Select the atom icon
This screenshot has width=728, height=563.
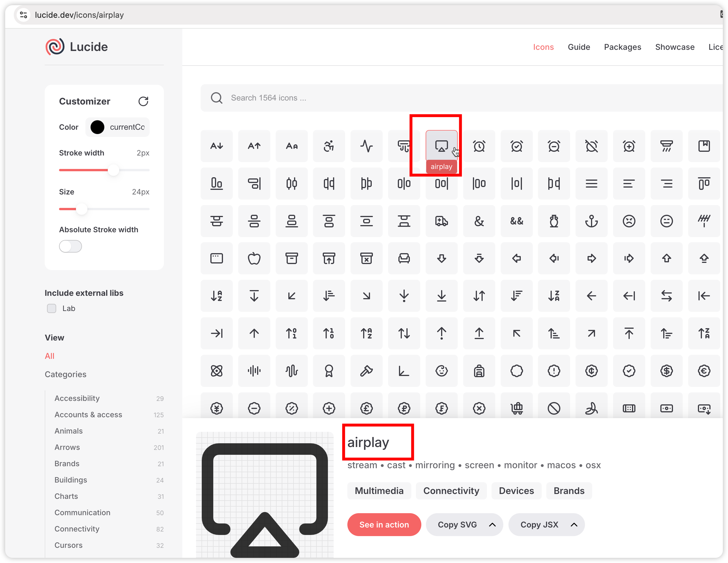point(217,371)
